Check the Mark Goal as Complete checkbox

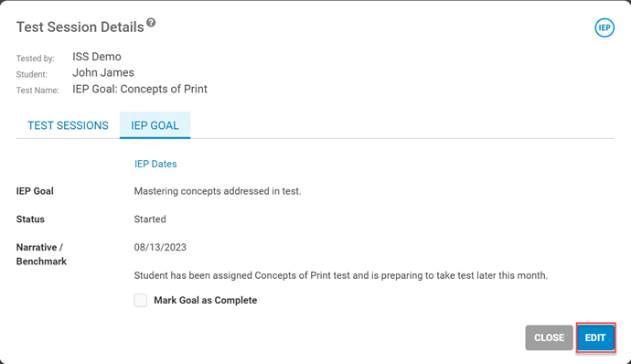(141, 300)
